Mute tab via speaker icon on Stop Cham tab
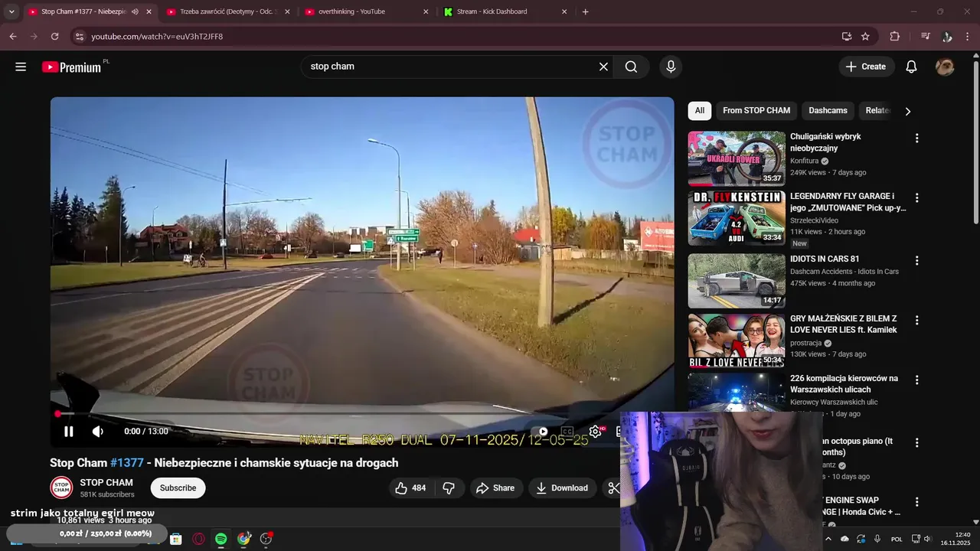 (x=135, y=11)
